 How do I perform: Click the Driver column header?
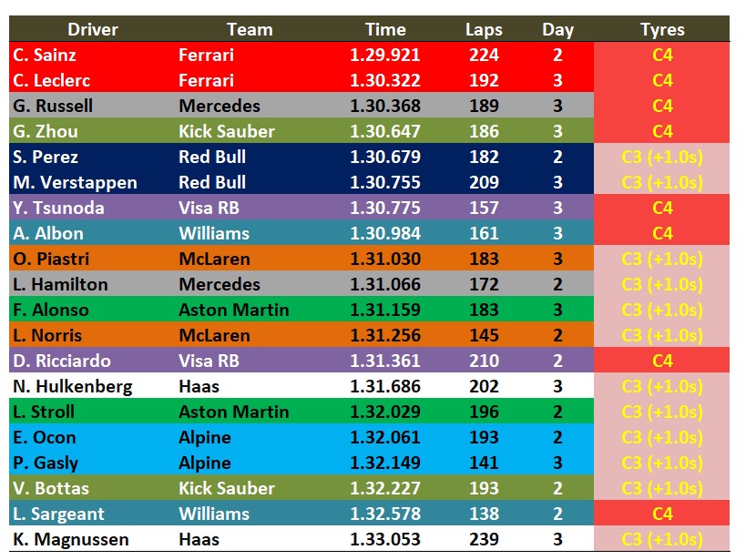[x=93, y=29]
